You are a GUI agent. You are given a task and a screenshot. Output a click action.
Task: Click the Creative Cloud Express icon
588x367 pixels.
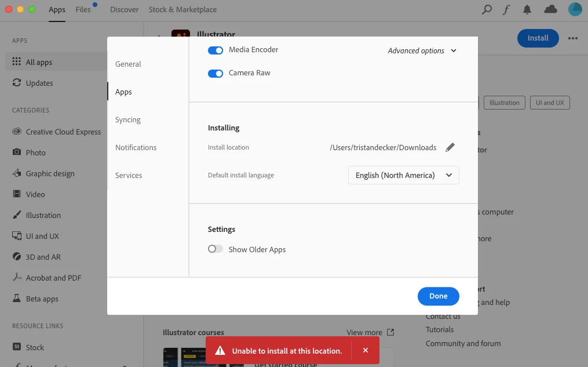(x=16, y=132)
